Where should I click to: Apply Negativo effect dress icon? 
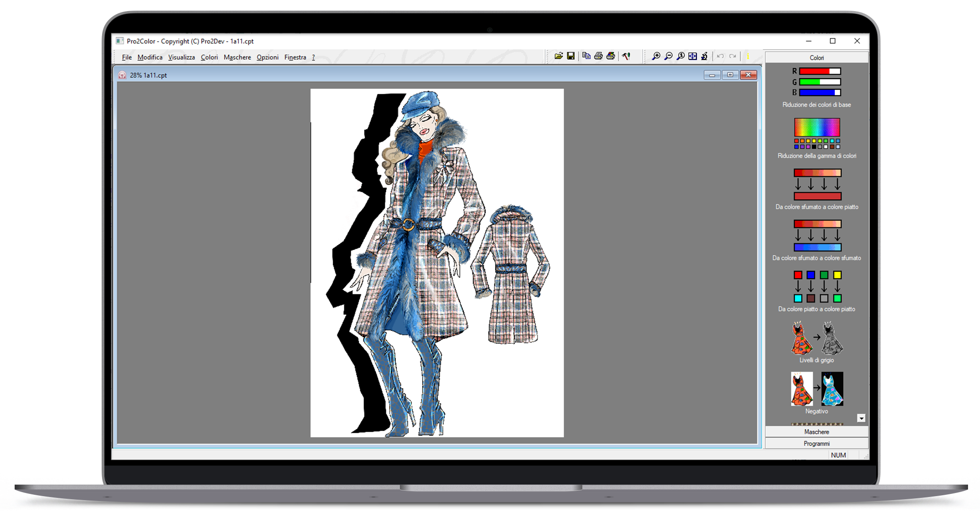[817, 389]
